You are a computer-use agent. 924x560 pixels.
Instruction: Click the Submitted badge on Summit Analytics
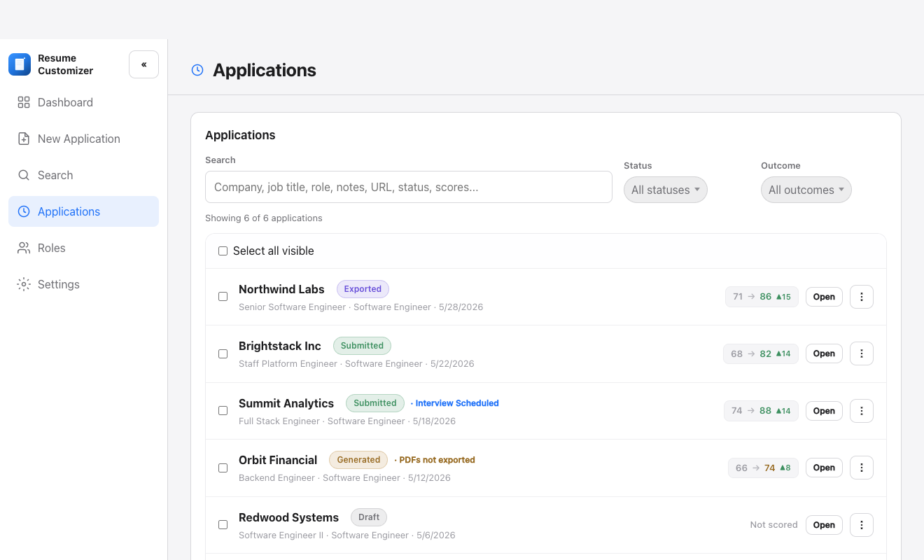[x=374, y=403]
